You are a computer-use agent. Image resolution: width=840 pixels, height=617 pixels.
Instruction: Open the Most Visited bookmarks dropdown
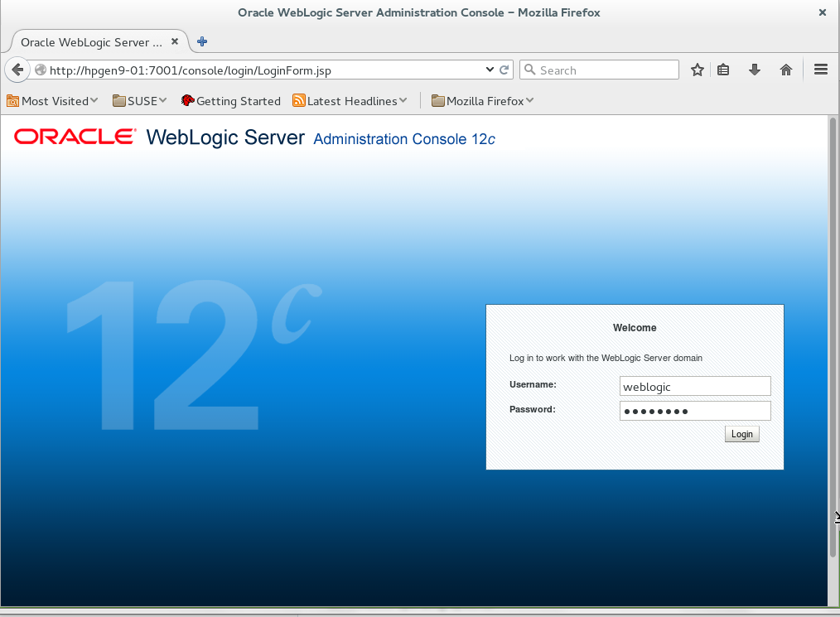(x=52, y=100)
